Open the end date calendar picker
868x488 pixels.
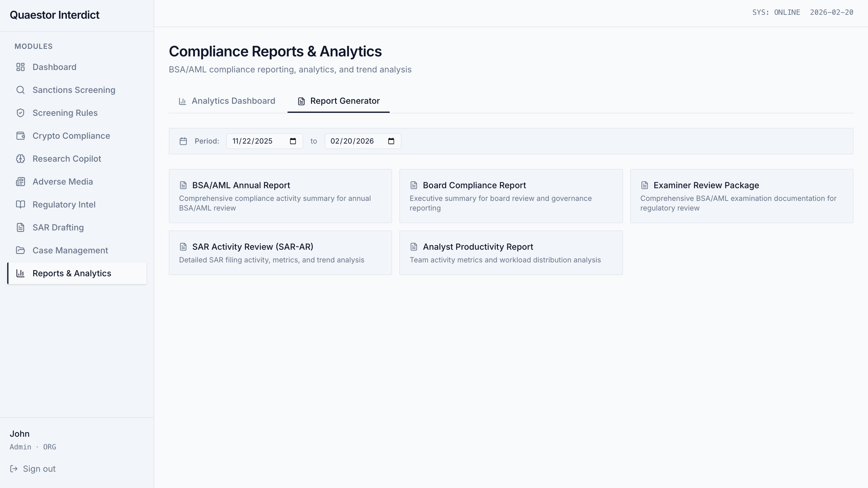click(391, 141)
